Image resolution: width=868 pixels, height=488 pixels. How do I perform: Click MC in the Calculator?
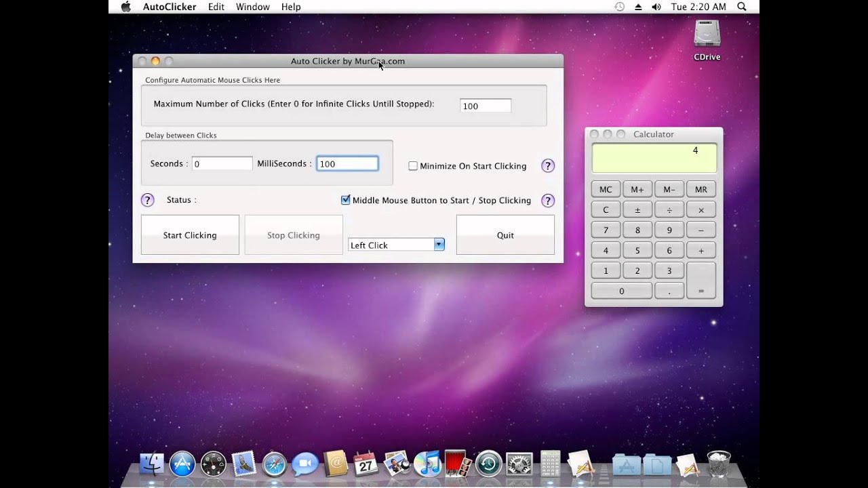point(606,190)
